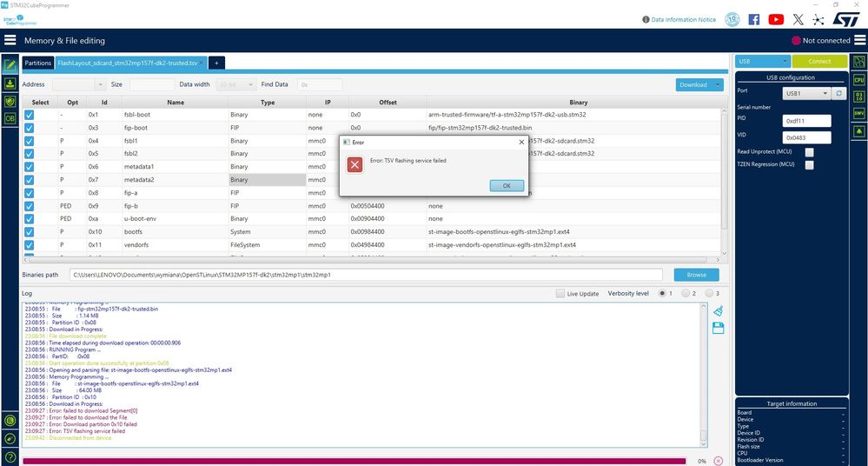Open the Data width dropdown
The image size is (868, 466).
pyautogui.click(x=235, y=84)
